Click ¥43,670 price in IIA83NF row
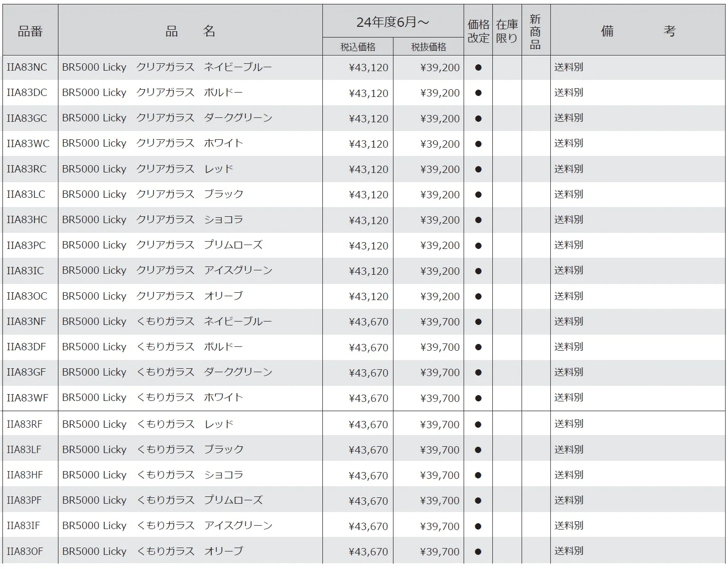 click(369, 322)
